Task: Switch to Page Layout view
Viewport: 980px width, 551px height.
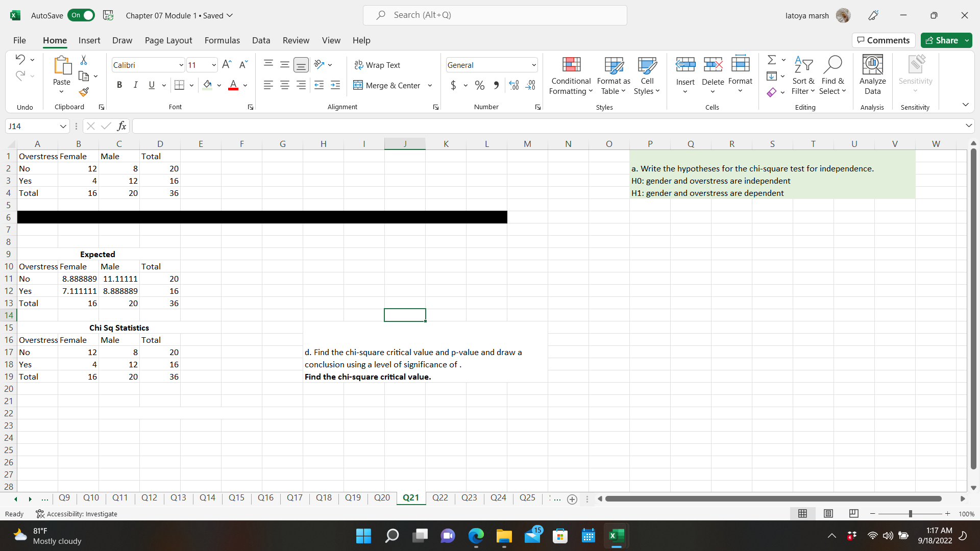Action: pos(828,514)
